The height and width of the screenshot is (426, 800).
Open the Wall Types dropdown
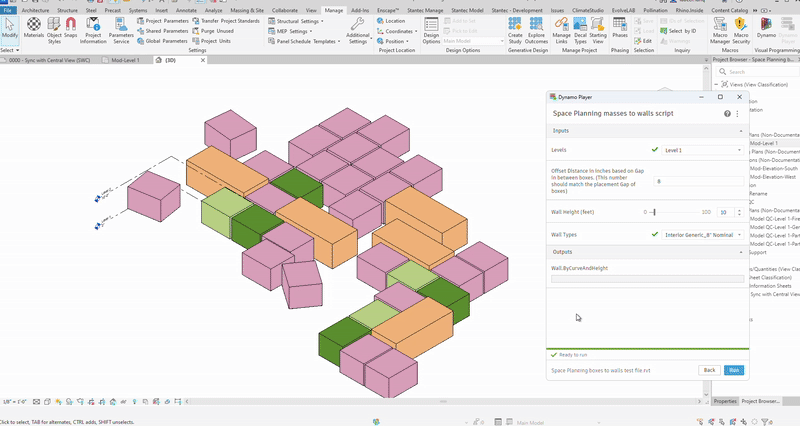701,234
